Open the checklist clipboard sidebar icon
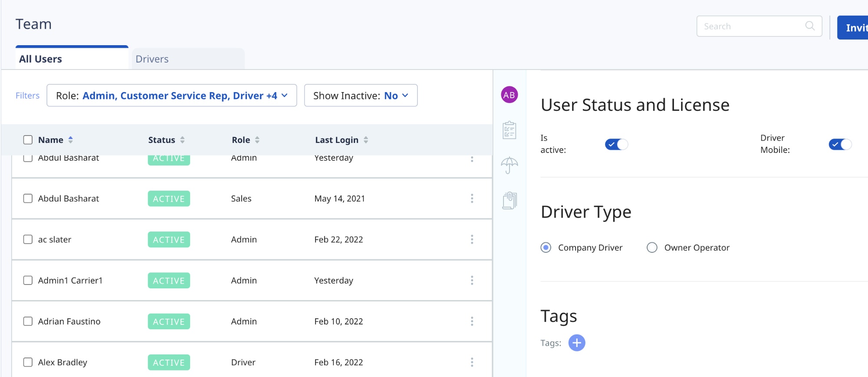 (x=510, y=130)
